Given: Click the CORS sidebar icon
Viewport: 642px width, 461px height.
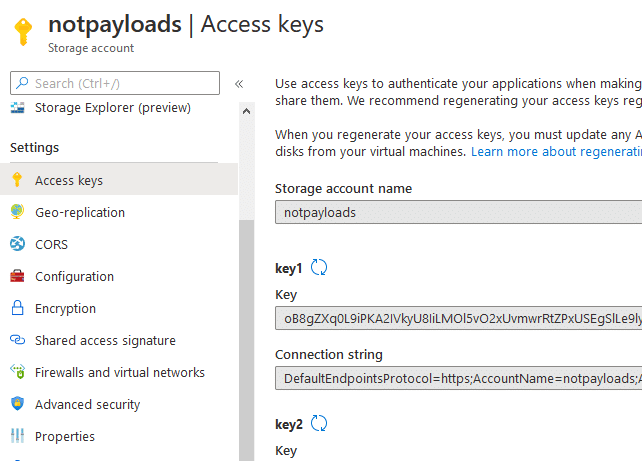Looking at the screenshot, I should click(x=17, y=244).
